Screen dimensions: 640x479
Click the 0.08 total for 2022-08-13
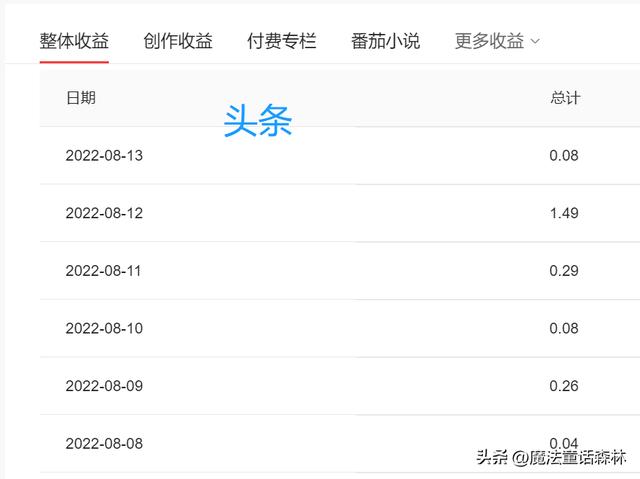pyautogui.click(x=564, y=156)
